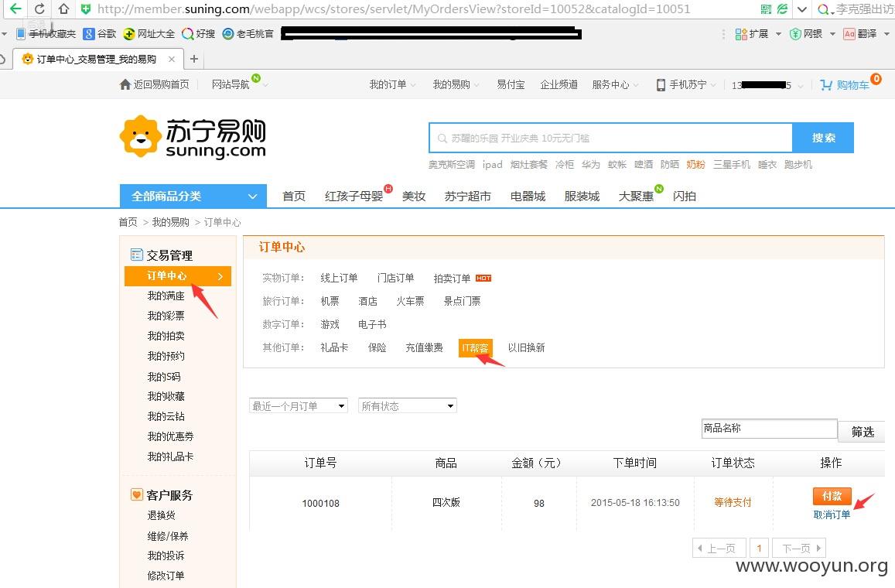Viewport: 895px width, 588px height.
Task: Open the 手机收藏夹 bookmark
Action: tap(46, 34)
